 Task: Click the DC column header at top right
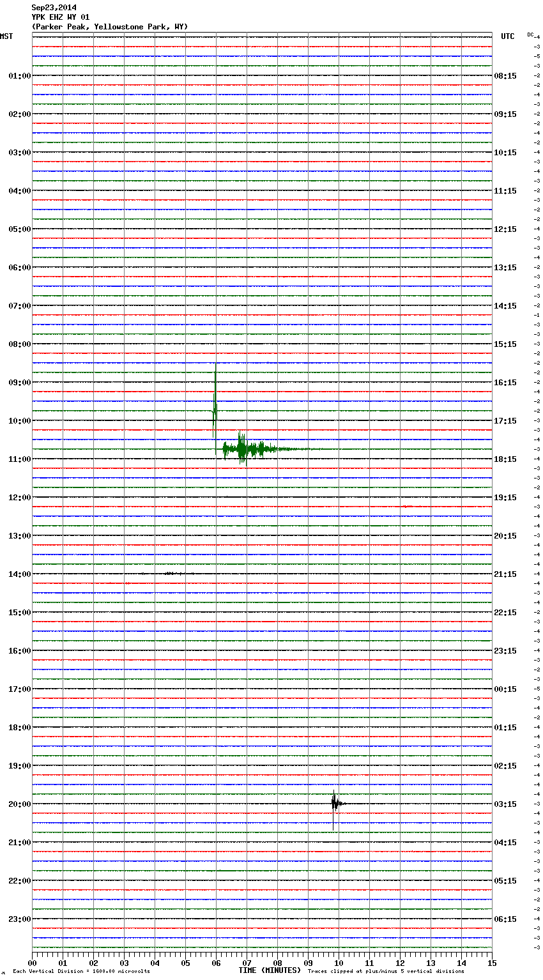pos(530,34)
